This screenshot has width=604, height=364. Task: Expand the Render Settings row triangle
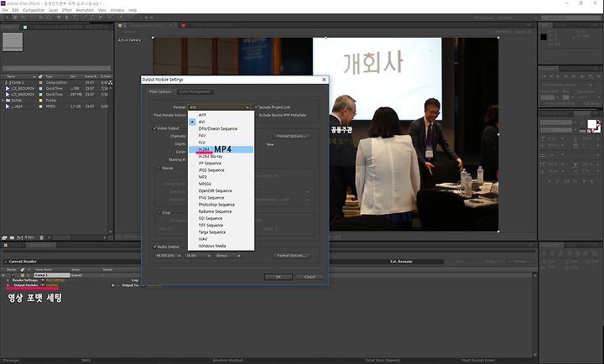click(x=8, y=280)
